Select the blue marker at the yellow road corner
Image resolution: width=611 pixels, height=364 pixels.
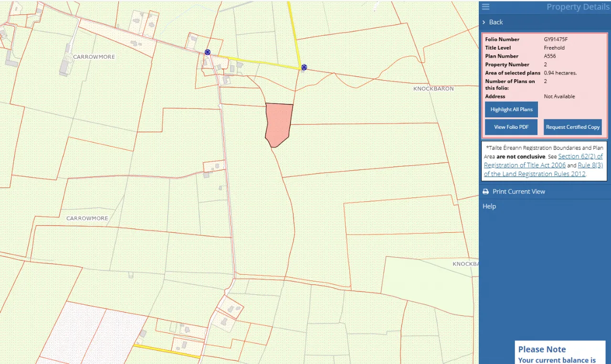coord(304,67)
